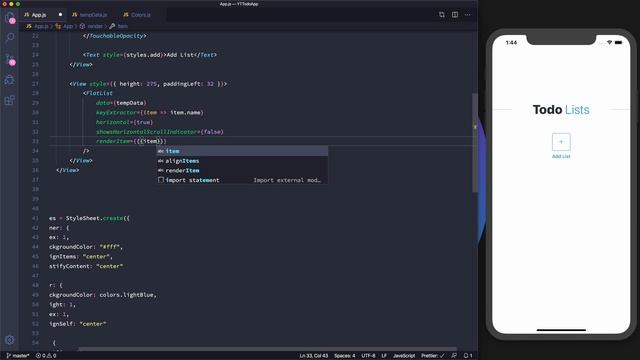Image resolution: width=640 pixels, height=360 pixels.
Task: Click line number 33 in the gutter
Action: pyautogui.click(x=36, y=141)
